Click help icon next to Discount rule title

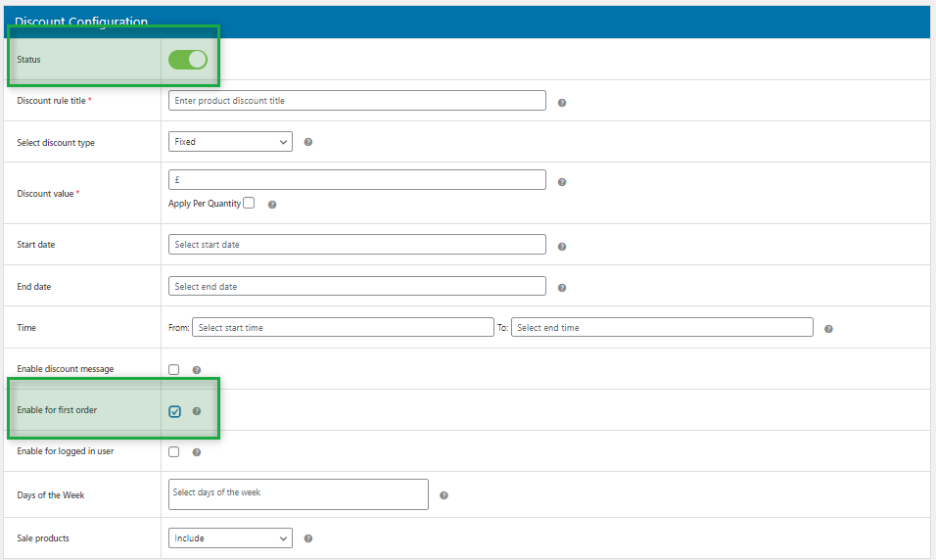coord(562,103)
